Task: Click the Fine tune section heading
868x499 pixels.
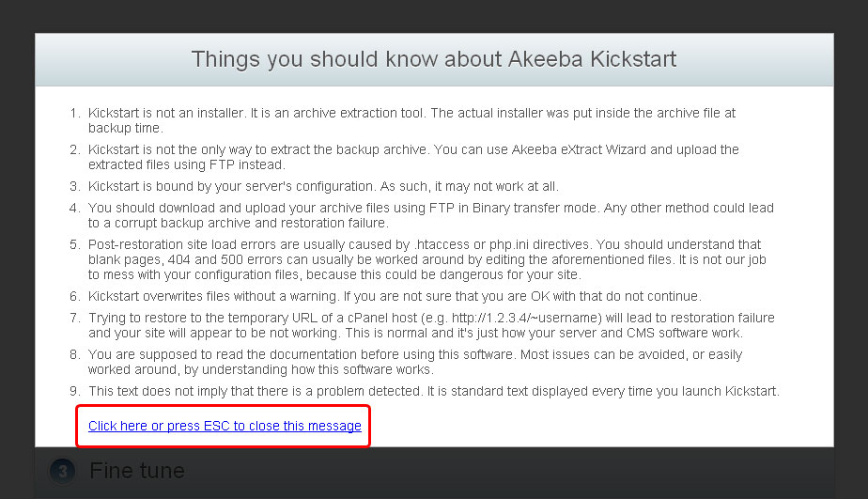Action: pos(137,471)
